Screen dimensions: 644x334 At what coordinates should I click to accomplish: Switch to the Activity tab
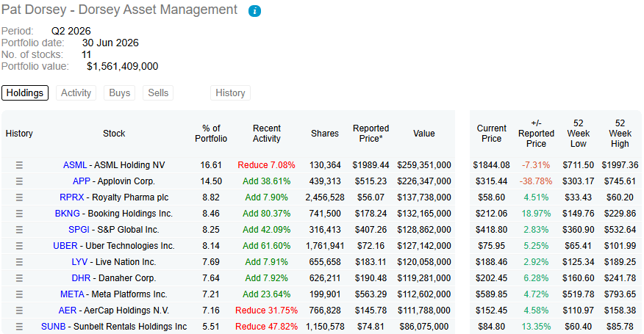coord(76,92)
